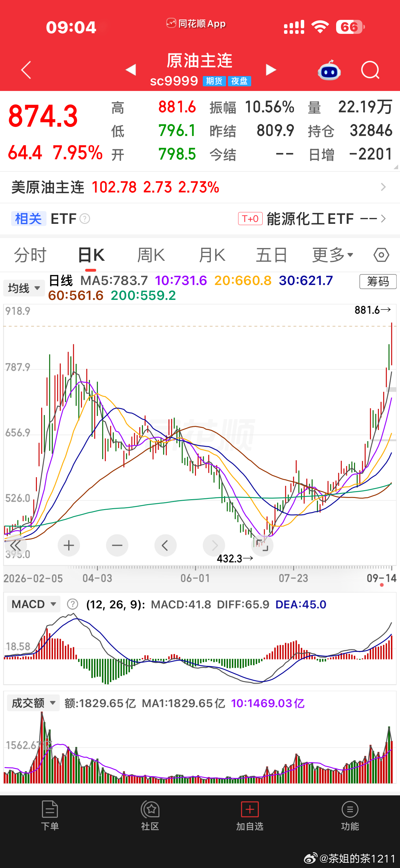Switch to previous contract with left triangle
Image resolution: width=400 pixels, height=868 pixels.
(131, 70)
